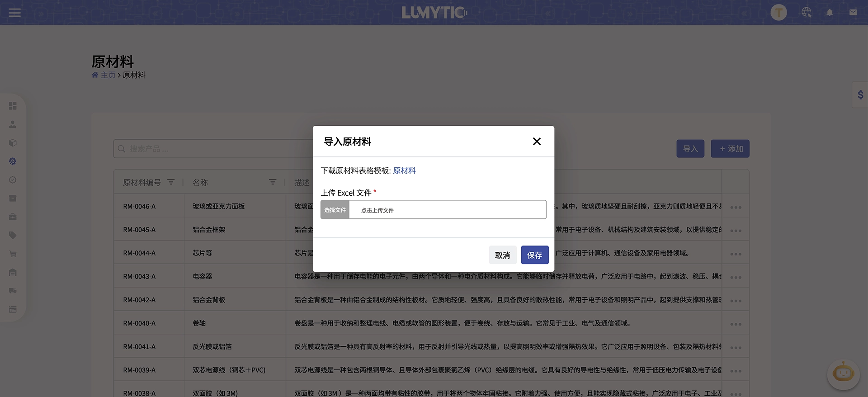Open the language globe icon
This screenshot has height=397, width=868.
tap(807, 13)
